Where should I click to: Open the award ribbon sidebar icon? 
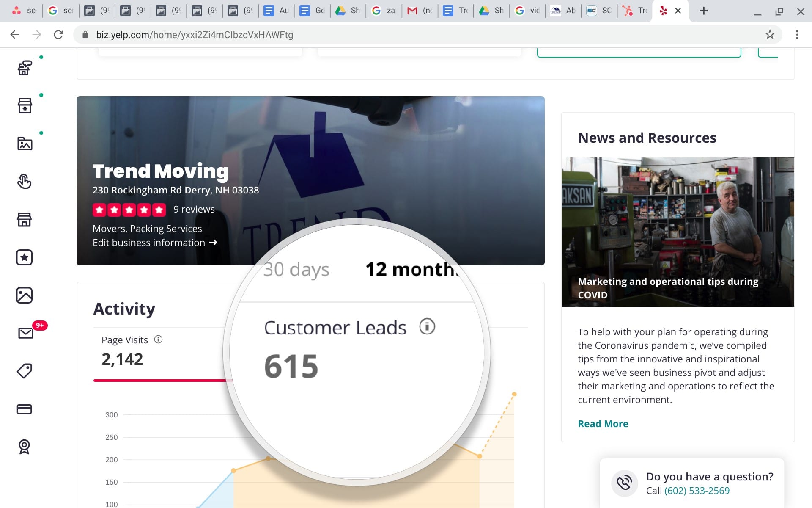pyautogui.click(x=25, y=447)
